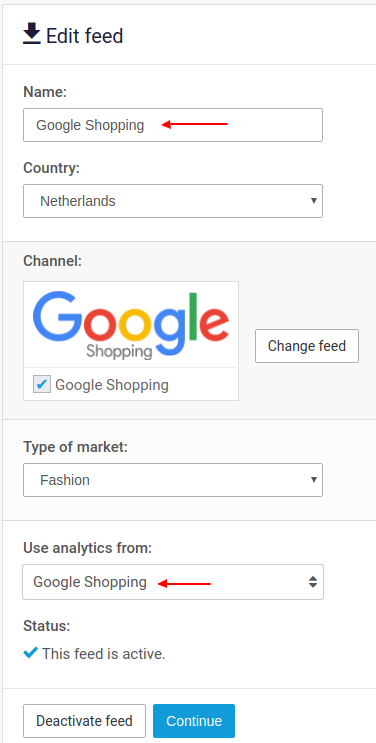Click the up-down arrows on analytics selector
The height and width of the screenshot is (743, 376).
[313, 582]
